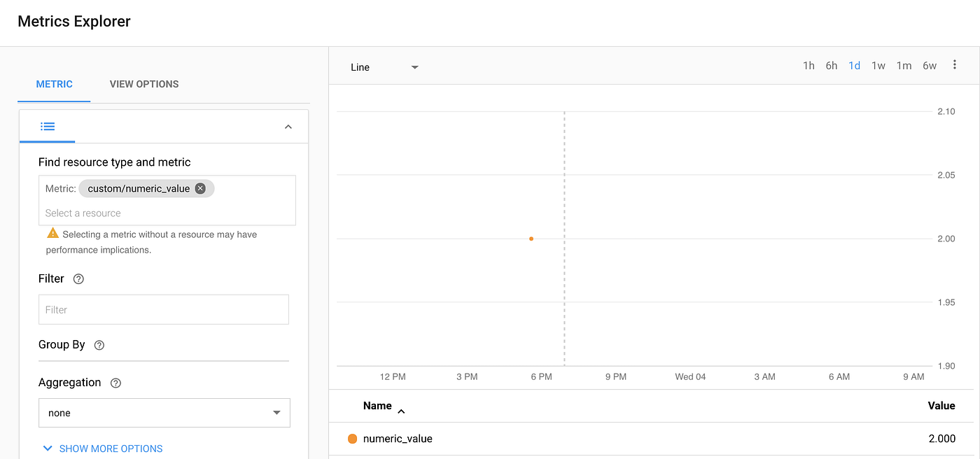This screenshot has width=980, height=459.
Task: Collapse the metric selection panel chevron
Action: pos(288,127)
